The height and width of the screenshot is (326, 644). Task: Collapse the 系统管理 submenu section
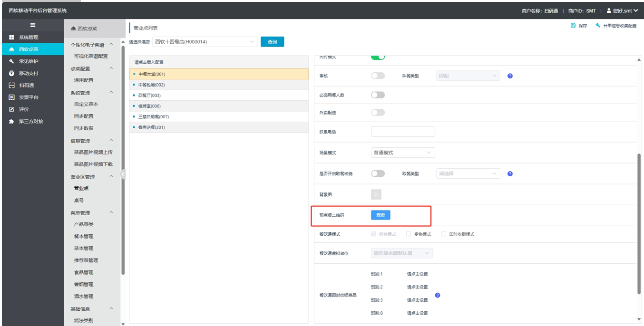pyautogui.click(x=111, y=93)
